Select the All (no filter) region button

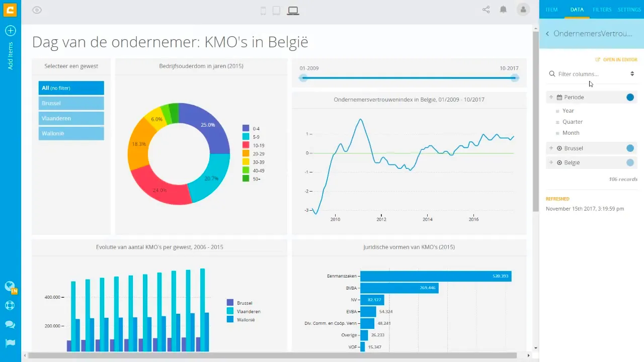tap(71, 88)
